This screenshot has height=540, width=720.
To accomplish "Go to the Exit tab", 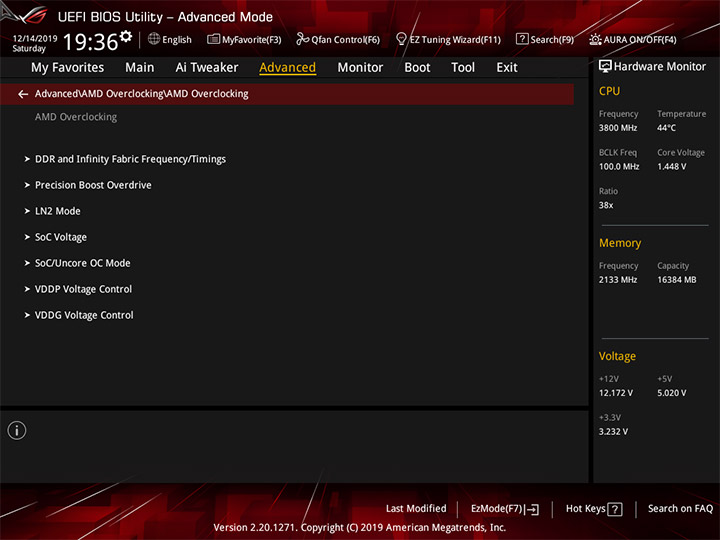I will (x=506, y=68).
